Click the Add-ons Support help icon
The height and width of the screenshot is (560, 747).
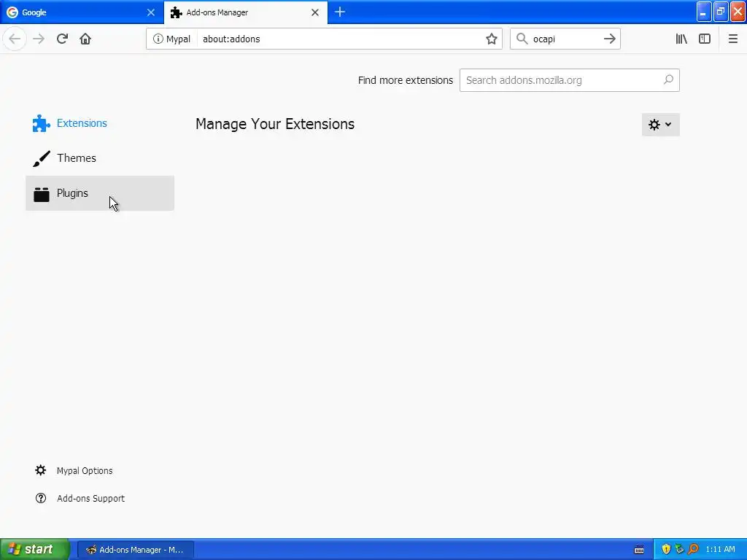point(41,499)
